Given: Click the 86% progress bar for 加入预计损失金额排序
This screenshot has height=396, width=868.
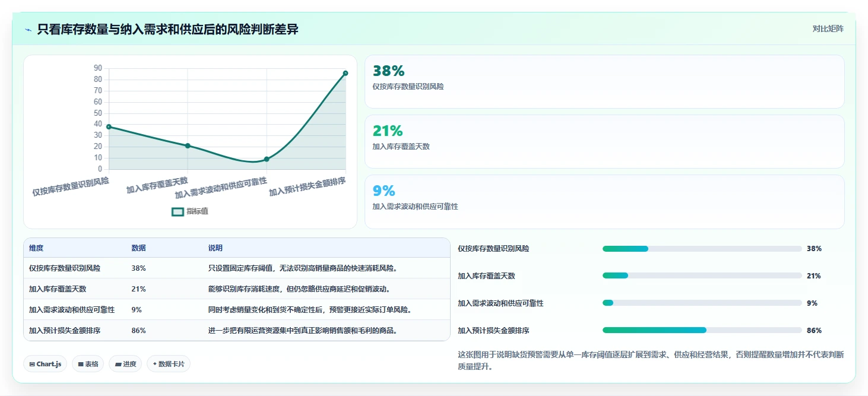Looking at the screenshot, I should click(702, 330).
